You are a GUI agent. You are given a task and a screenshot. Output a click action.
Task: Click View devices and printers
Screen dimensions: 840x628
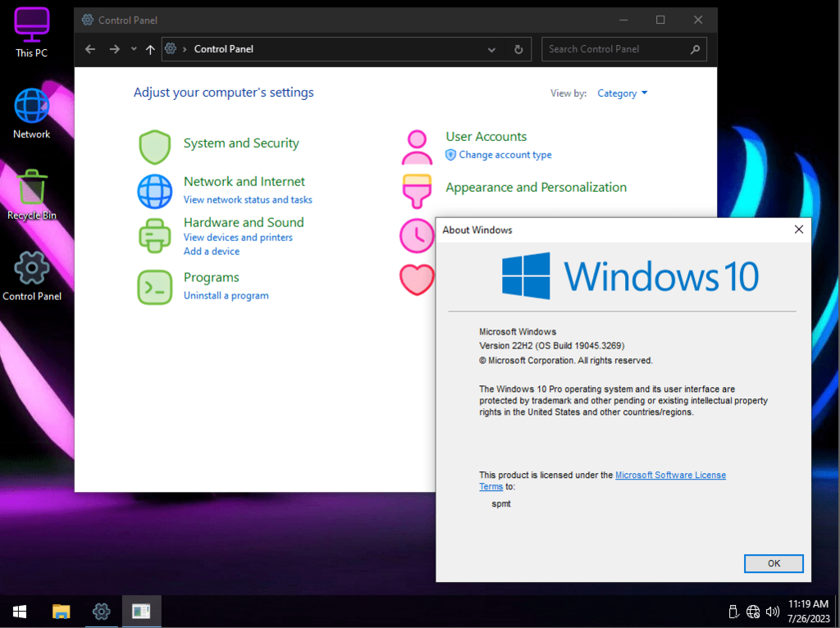(239, 237)
